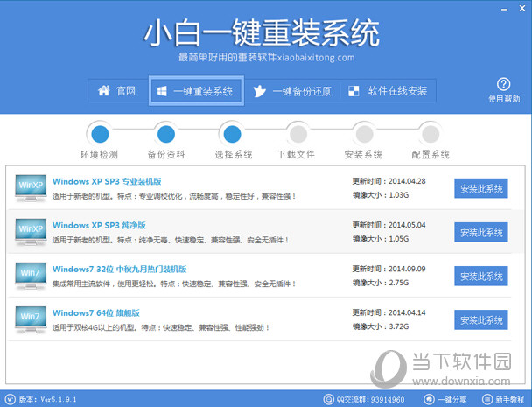532x407 pixels.
Task: Open Windows7 64位 旗舰版 title link
Action: 96,313
